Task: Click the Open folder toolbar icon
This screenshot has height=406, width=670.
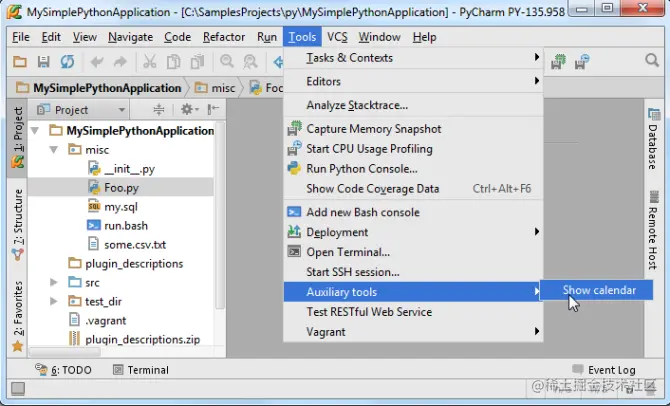Action: pos(20,62)
